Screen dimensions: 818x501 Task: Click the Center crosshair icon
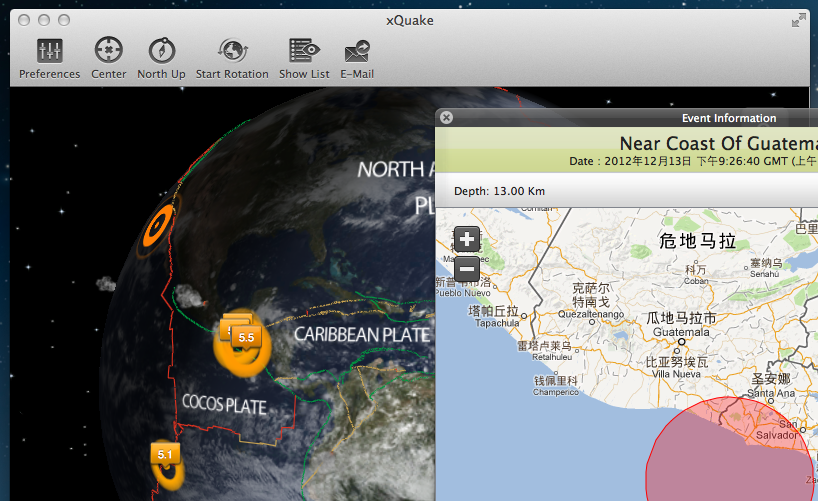pyautogui.click(x=109, y=50)
